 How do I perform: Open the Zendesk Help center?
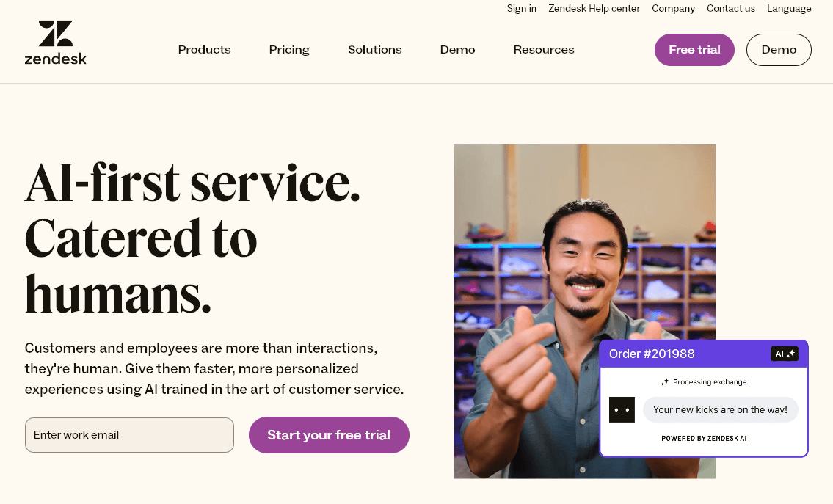click(594, 8)
